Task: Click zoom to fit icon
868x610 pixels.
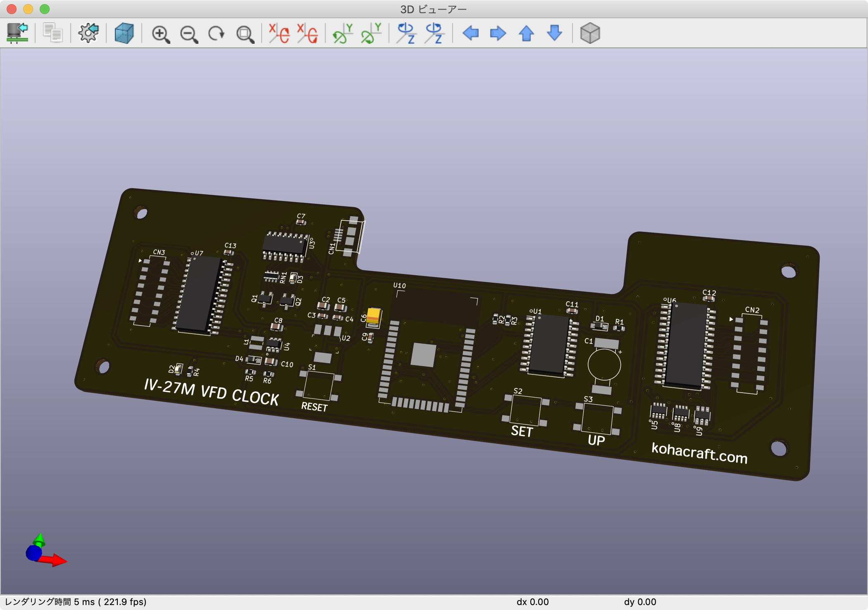Action: pos(245,34)
